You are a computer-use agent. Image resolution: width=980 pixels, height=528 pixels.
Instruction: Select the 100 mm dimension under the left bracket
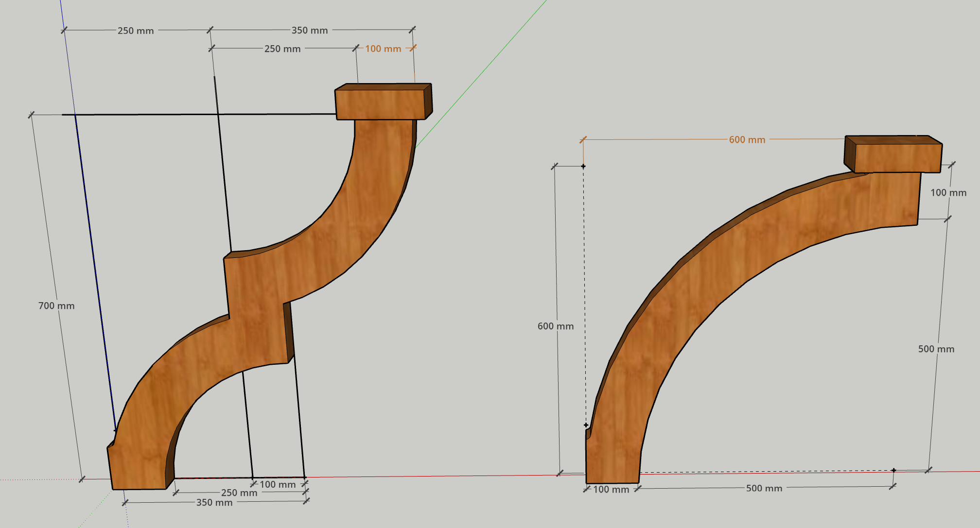point(278,484)
